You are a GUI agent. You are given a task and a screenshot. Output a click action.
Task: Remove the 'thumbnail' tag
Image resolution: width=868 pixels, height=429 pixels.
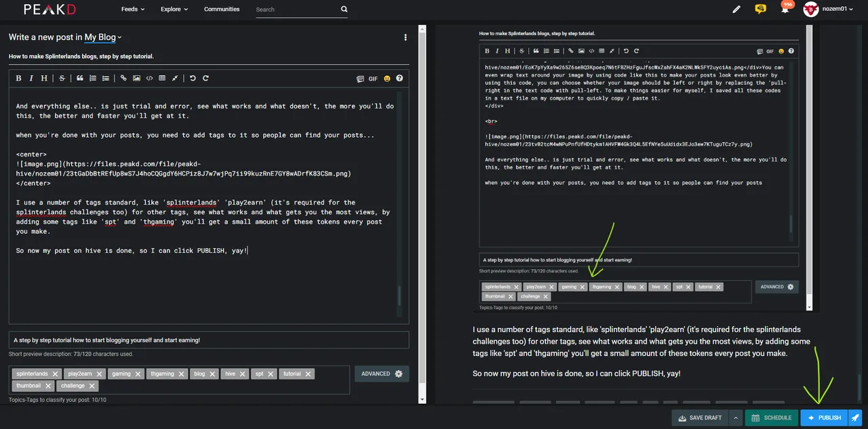[47, 386]
